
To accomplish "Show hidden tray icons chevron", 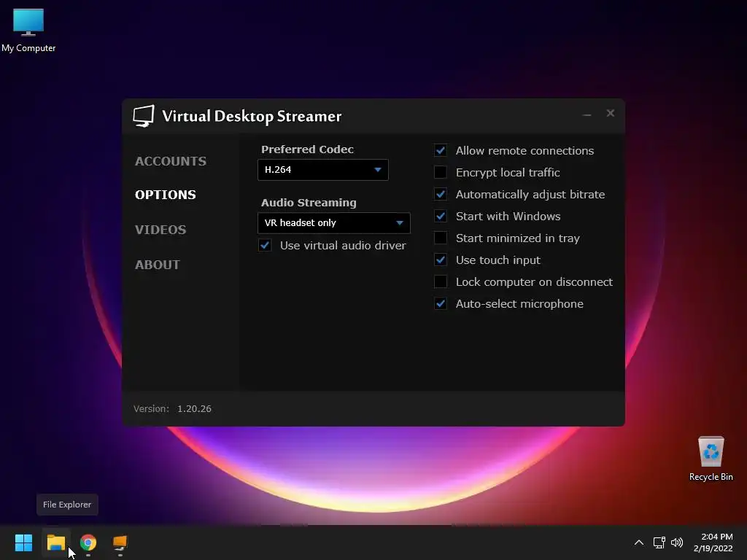I will [639, 542].
